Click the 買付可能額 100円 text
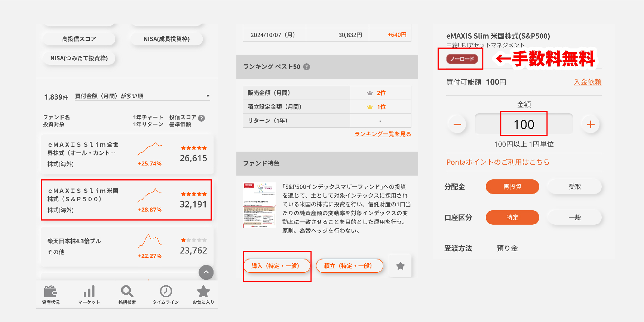 (x=476, y=82)
